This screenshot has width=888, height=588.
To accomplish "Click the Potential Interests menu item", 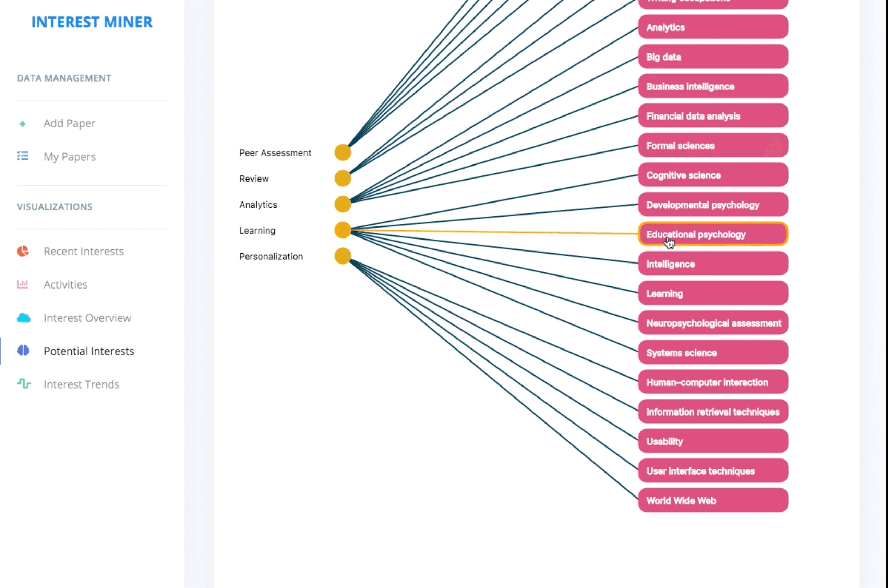I will click(x=88, y=351).
